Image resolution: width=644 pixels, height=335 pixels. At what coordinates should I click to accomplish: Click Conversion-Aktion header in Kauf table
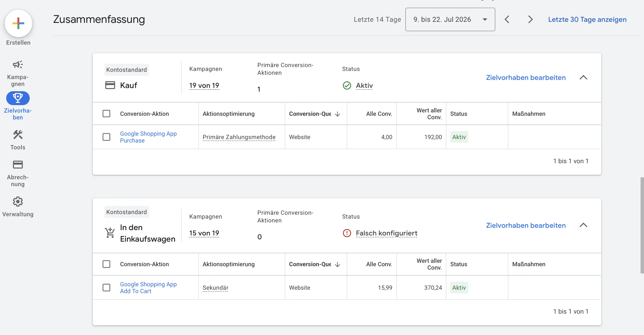tap(144, 114)
